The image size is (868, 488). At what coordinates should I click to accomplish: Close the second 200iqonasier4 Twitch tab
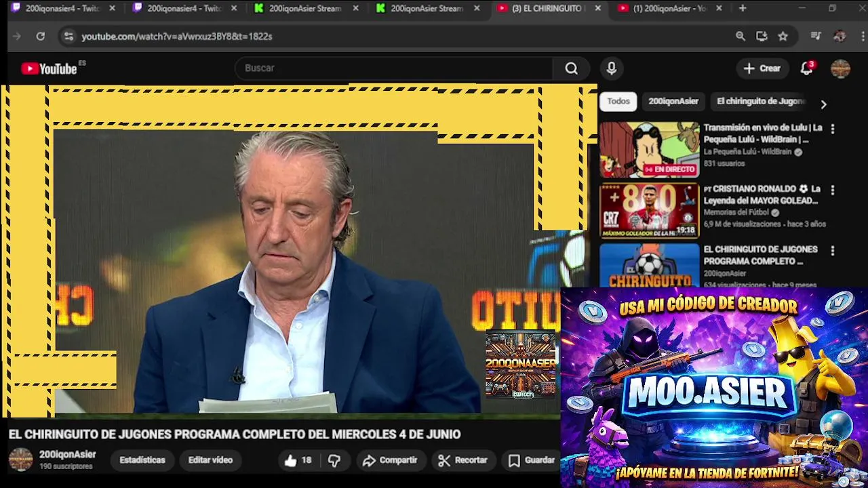pos(234,9)
